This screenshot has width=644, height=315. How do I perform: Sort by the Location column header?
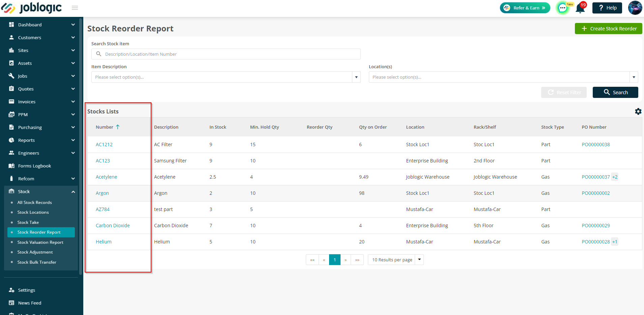415,127
